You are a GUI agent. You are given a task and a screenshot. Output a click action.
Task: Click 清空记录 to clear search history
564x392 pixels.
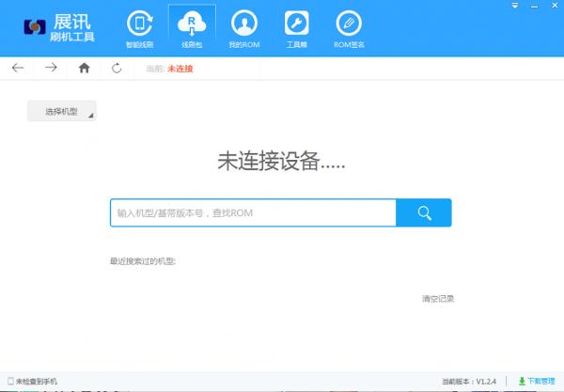[437, 298]
